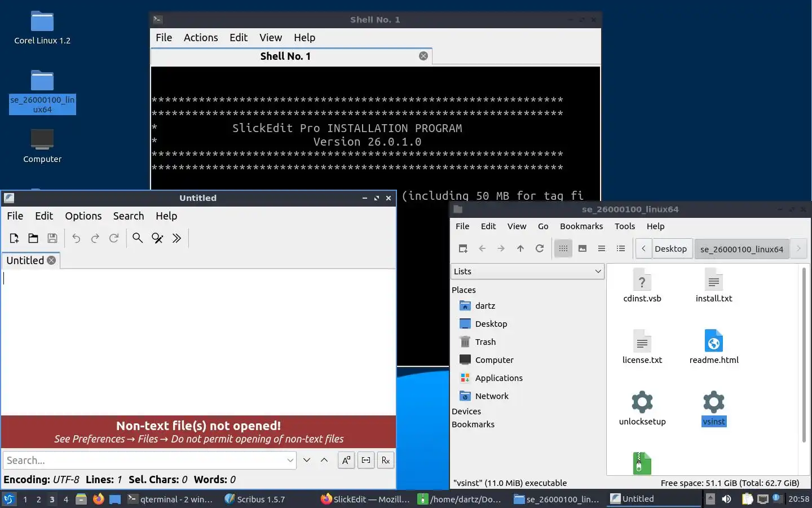Select the install.txt file
The image size is (812, 508).
(x=714, y=287)
